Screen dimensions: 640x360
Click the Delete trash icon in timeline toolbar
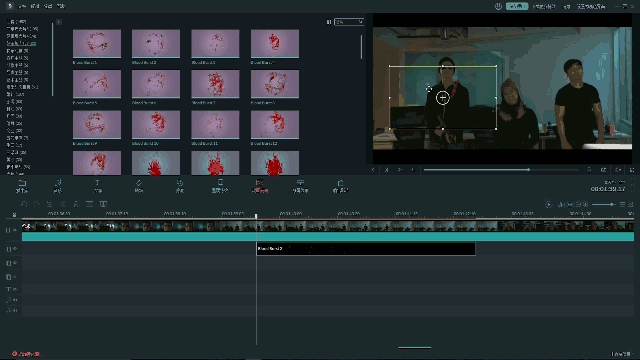point(49,204)
